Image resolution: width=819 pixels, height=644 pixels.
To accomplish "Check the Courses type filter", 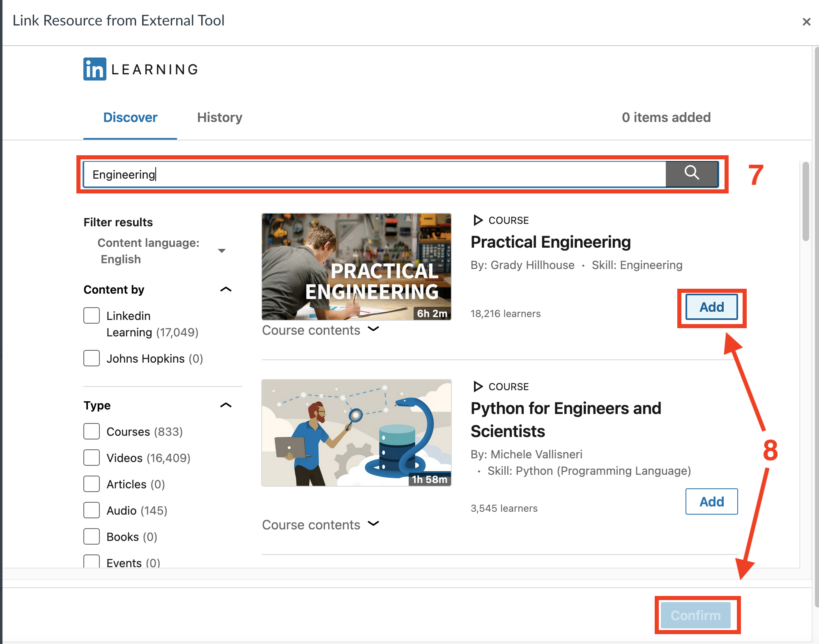I will coord(92,432).
